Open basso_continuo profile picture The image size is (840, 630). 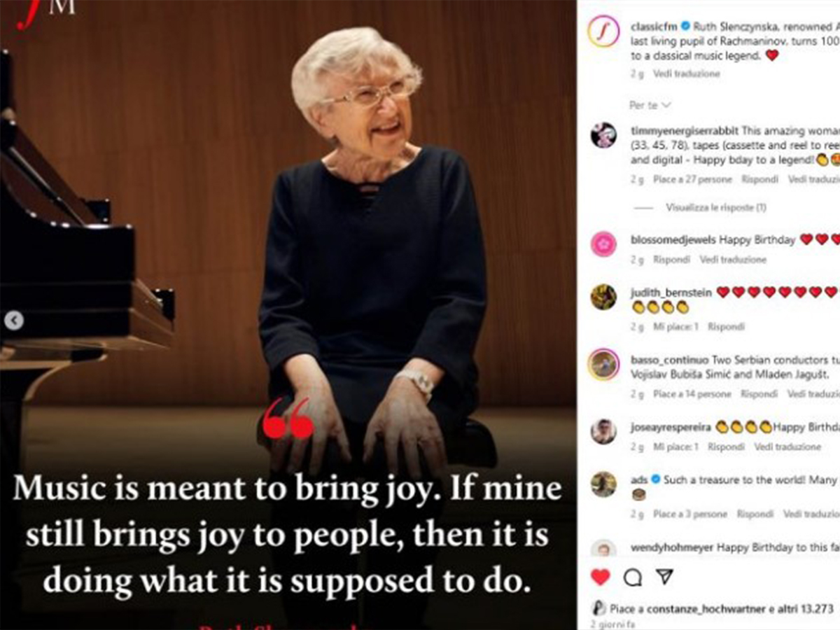point(603,364)
